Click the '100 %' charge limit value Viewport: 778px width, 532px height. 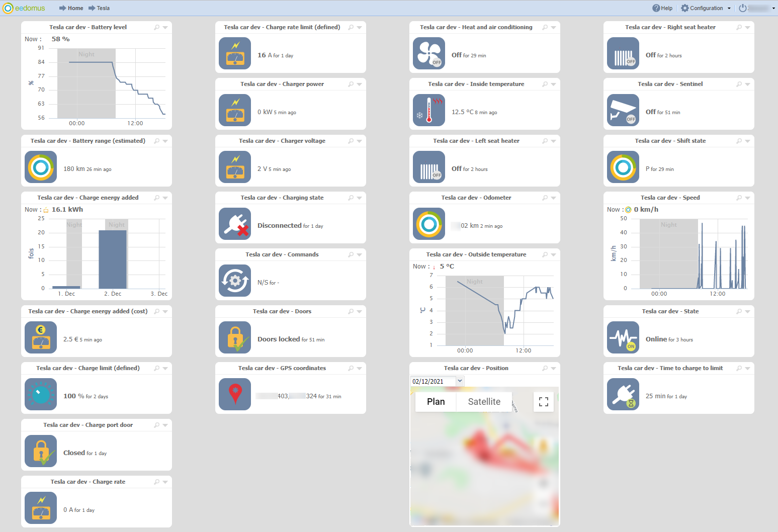pos(74,396)
